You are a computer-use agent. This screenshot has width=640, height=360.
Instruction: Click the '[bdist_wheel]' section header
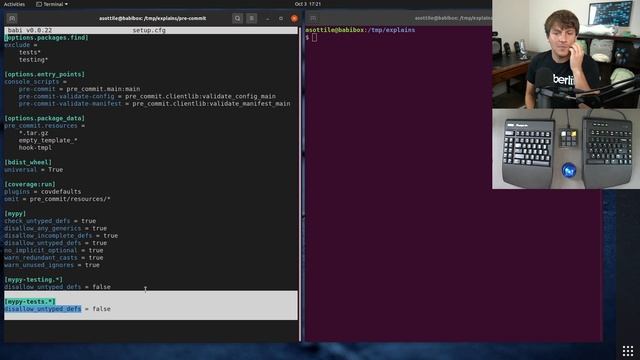point(28,162)
